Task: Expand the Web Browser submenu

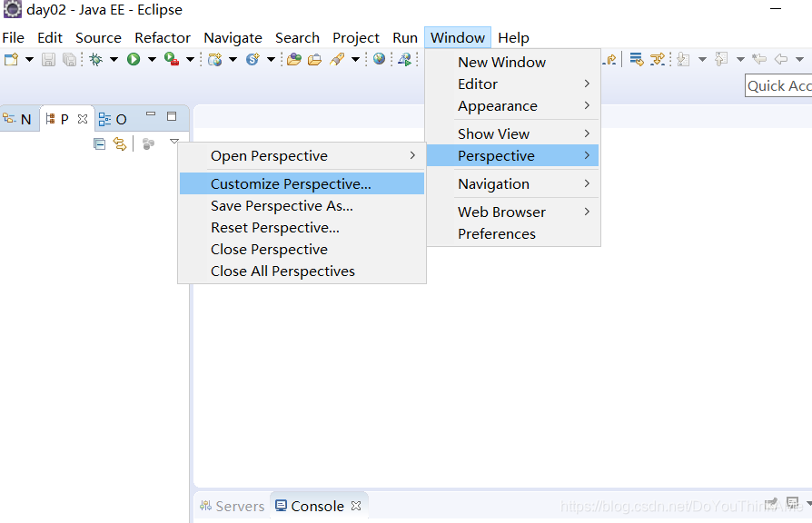Action: (512, 212)
